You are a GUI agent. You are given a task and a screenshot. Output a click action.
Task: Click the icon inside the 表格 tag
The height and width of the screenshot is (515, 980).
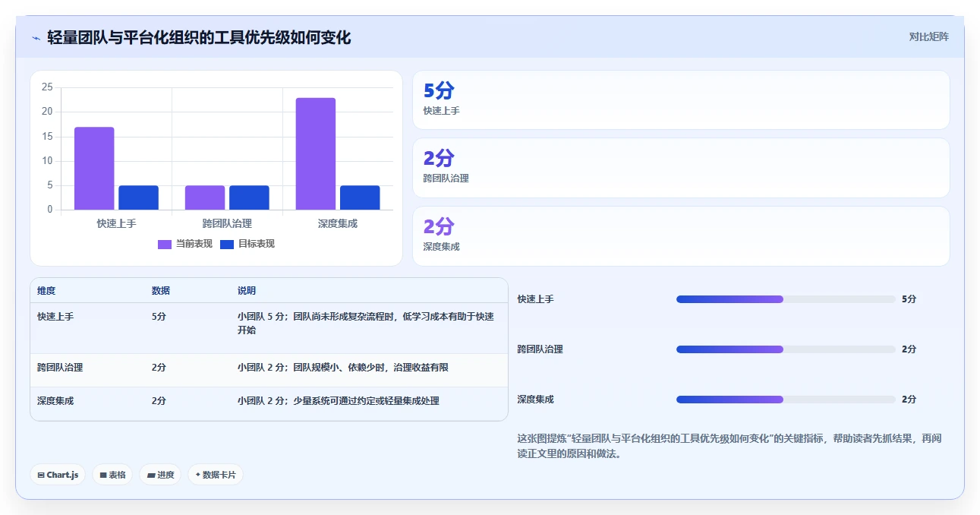click(103, 475)
